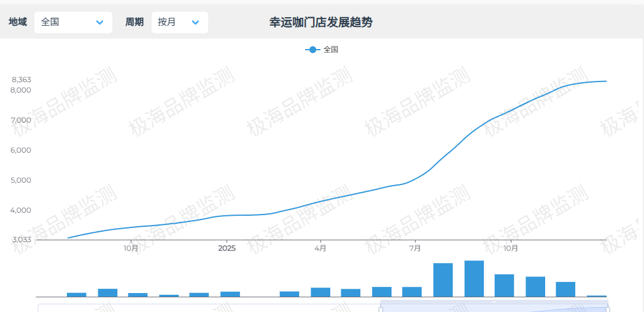Click the second-tallest bar left of the peak
The height and width of the screenshot is (312, 644).
click(443, 280)
